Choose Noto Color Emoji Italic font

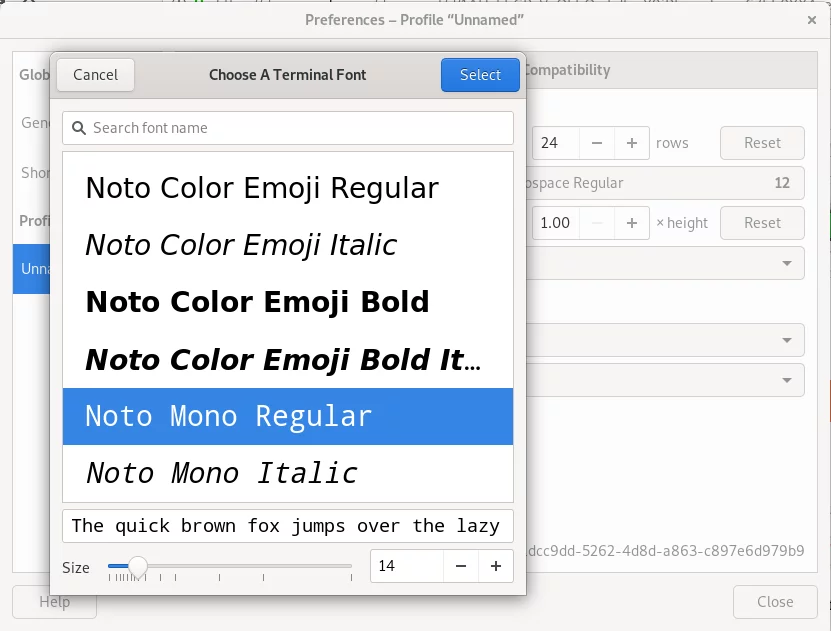coord(288,245)
